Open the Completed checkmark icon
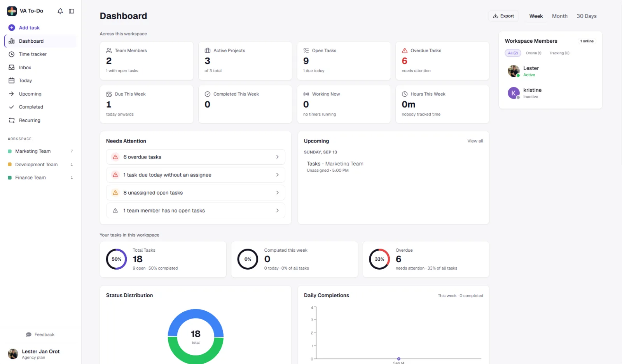This screenshot has width=622, height=364. point(12,107)
